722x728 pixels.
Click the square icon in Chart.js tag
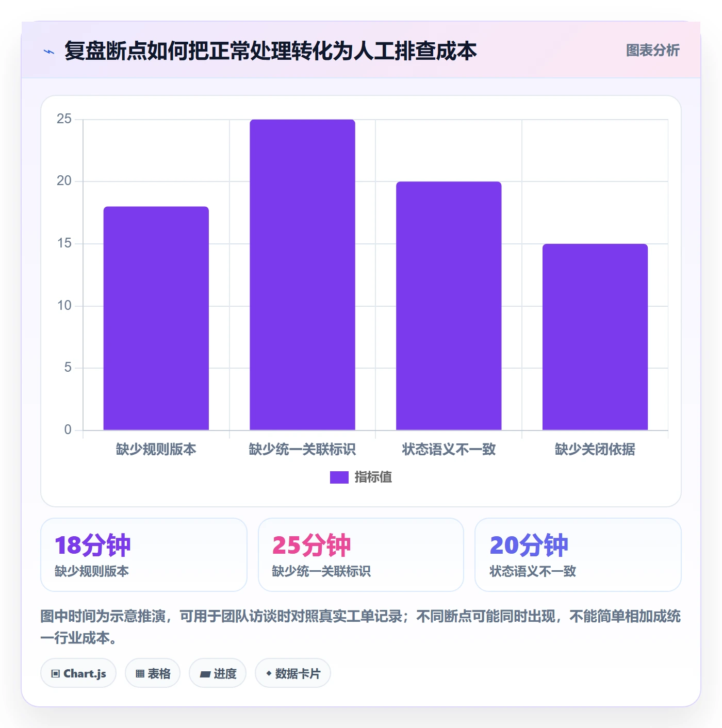click(x=56, y=674)
